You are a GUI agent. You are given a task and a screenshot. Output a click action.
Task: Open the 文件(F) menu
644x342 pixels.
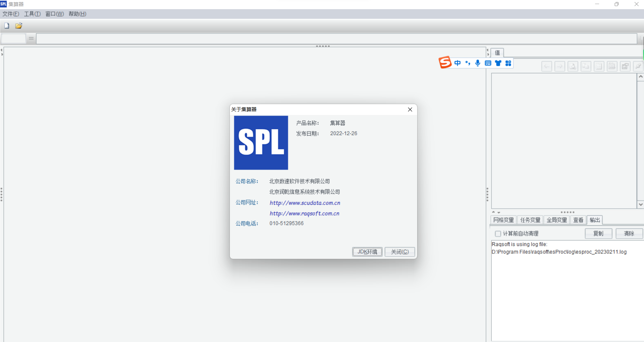click(11, 14)
